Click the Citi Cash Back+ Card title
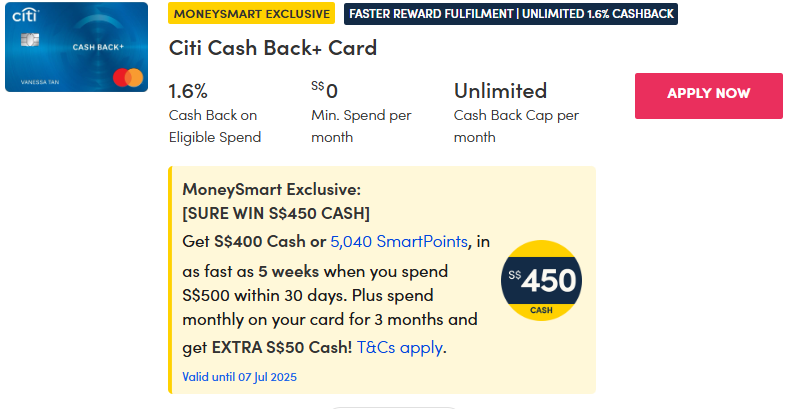The image size is (791, 409). pos(272,48)
